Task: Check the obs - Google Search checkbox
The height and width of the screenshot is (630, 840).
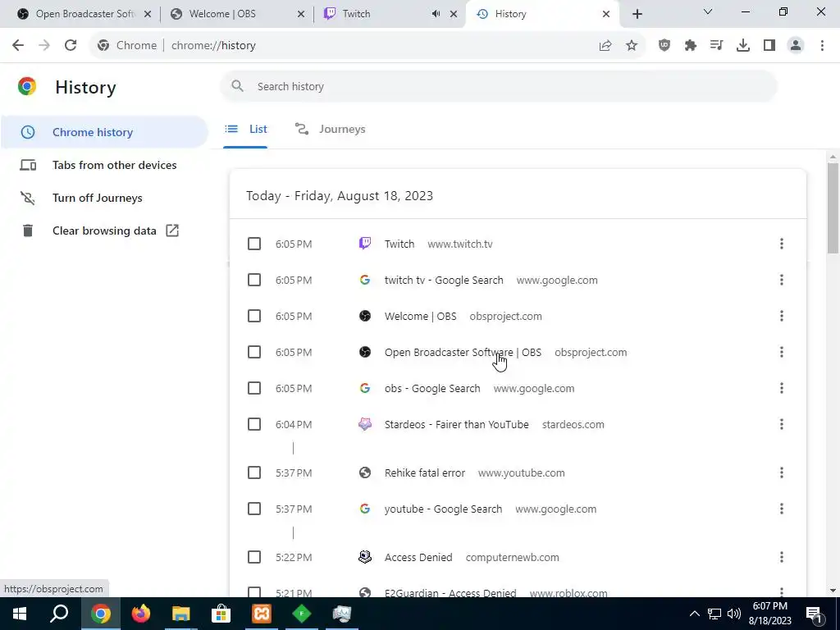Action: pos(254,388)
